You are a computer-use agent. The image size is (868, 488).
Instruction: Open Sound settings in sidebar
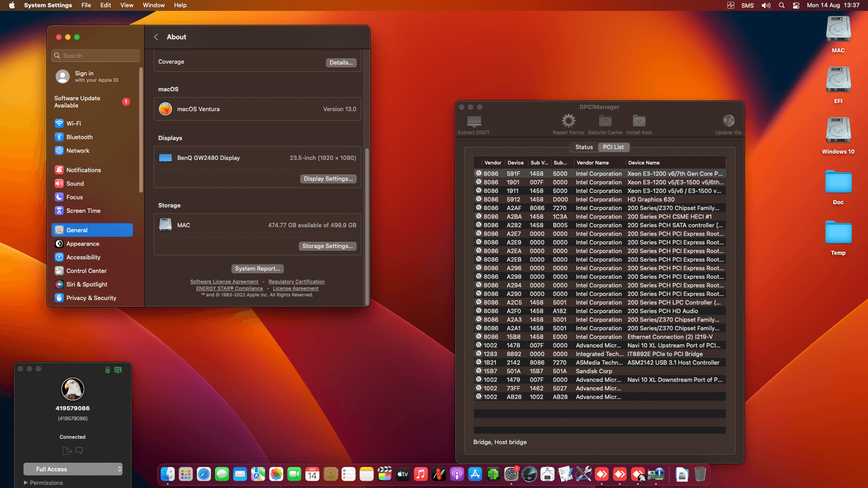[92, 183]
